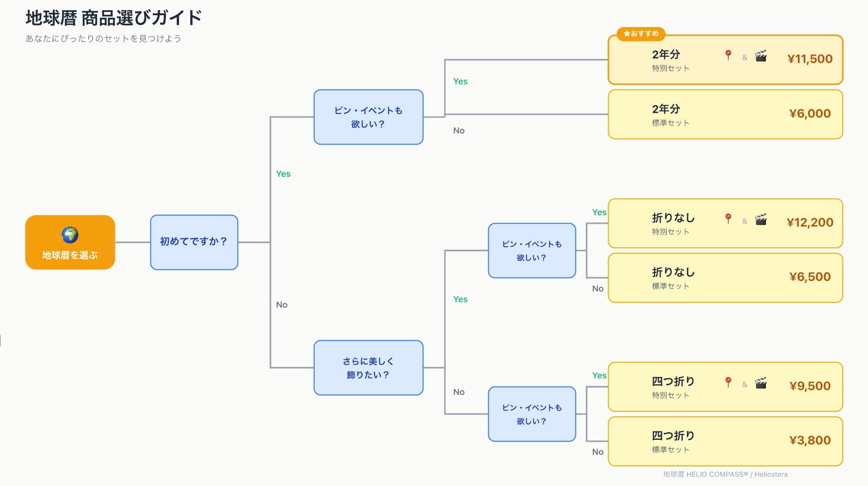Click the pin icon on the 四つ折り 特別セット card

click(728, 383)
